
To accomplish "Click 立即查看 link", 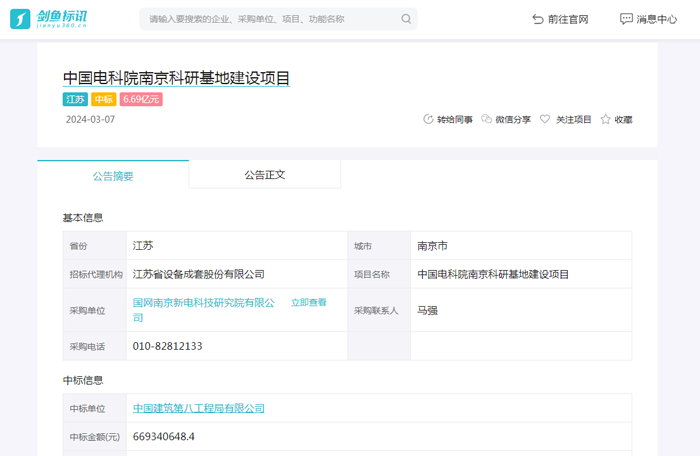I will (x=308, y=303).
